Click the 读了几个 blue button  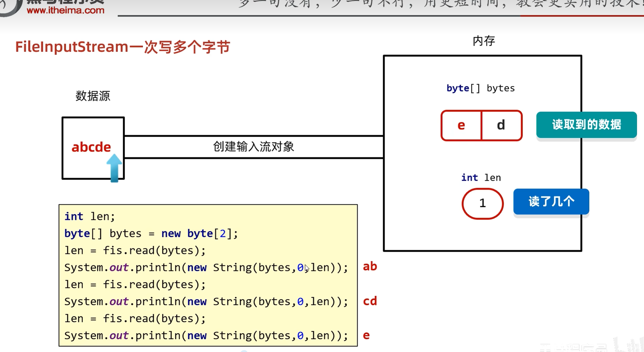pos(551,201)
